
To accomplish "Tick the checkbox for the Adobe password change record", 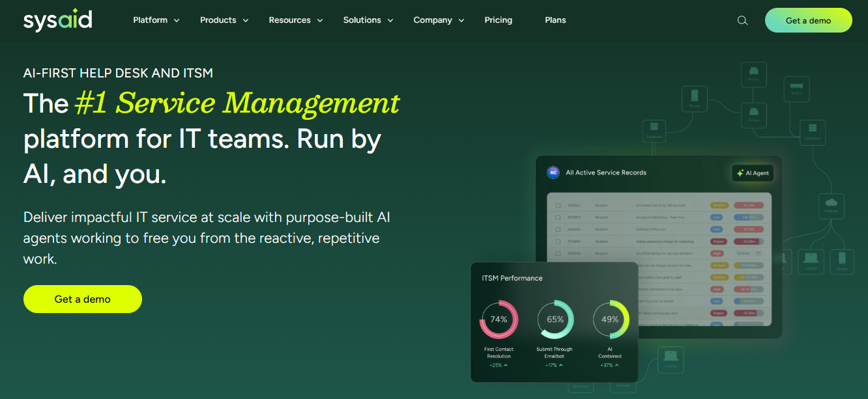I will 558,241.
